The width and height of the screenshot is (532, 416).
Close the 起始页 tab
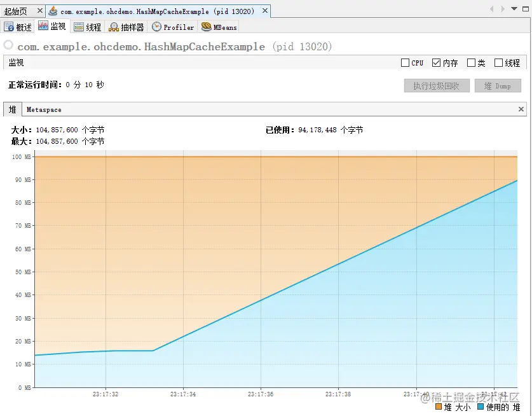[39, 11]
